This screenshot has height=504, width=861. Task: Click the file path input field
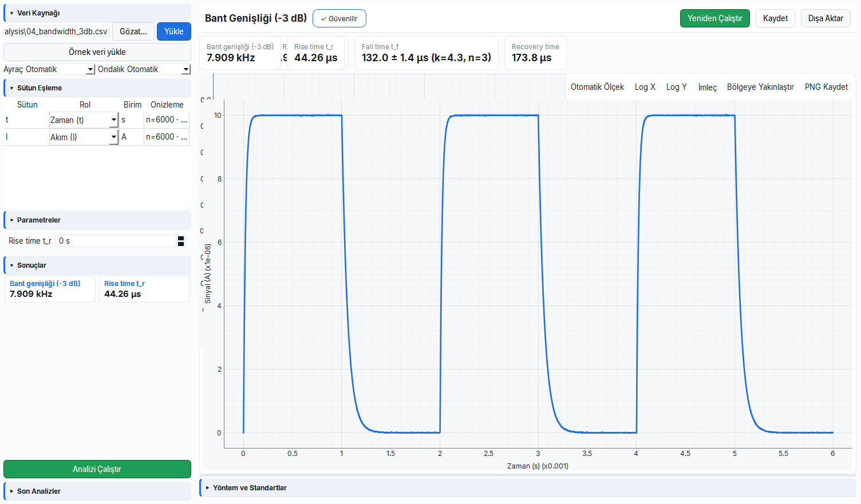[x=57, y=31]
